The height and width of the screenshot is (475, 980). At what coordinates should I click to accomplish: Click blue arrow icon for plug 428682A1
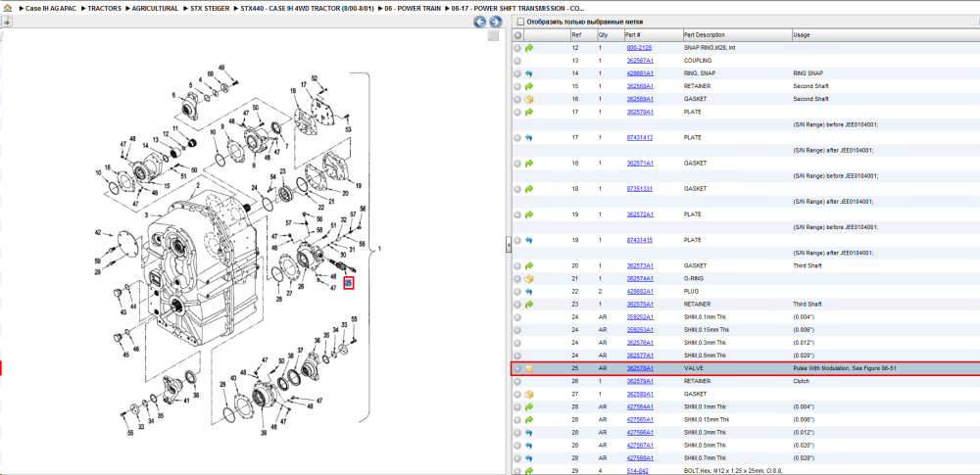point(529,291)
